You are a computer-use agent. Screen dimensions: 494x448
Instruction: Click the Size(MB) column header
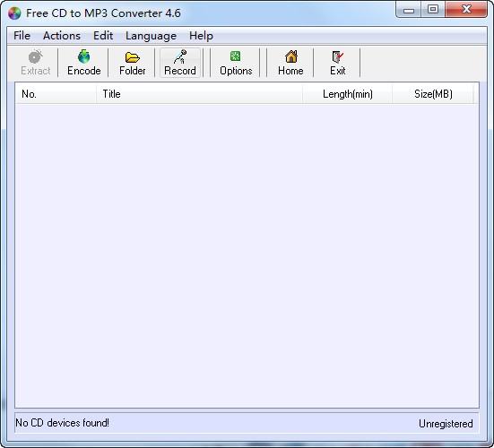(x=433, y=94)
